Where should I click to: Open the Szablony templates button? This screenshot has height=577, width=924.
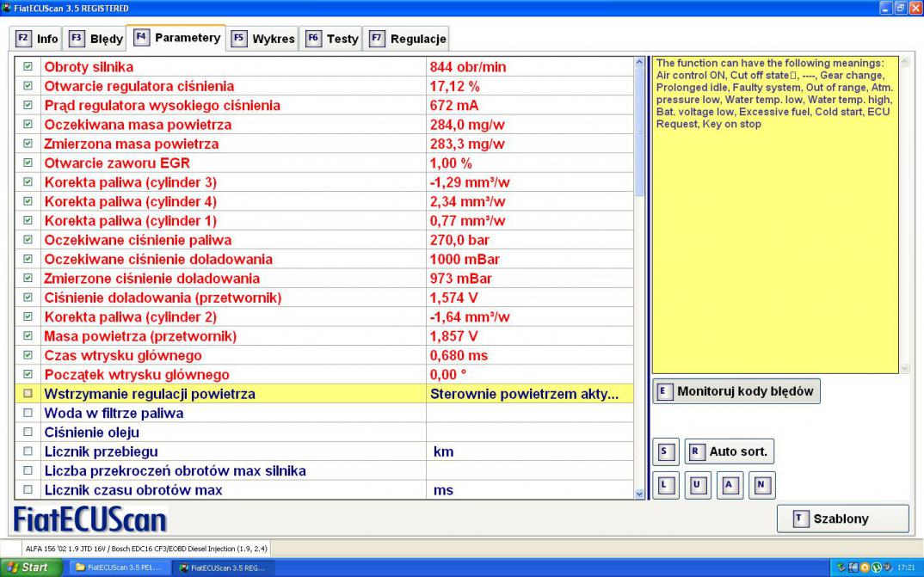pyautogui.click(x=842, y=519)
